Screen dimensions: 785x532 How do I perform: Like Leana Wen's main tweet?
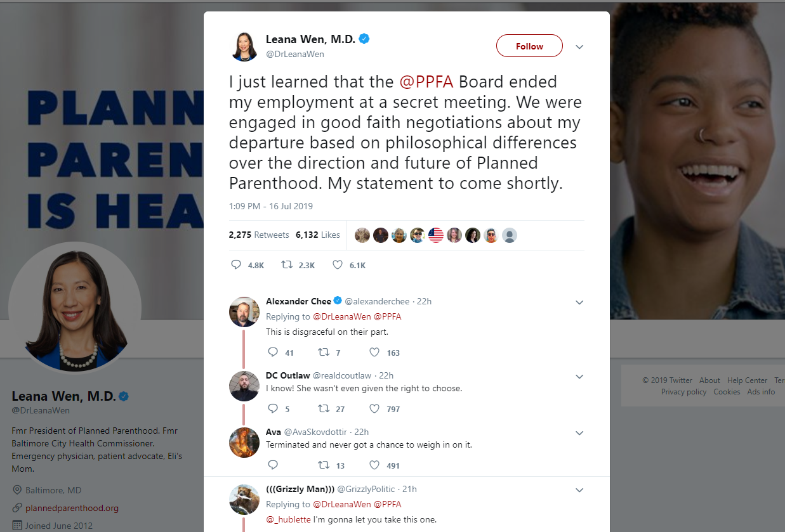(338, 265)
